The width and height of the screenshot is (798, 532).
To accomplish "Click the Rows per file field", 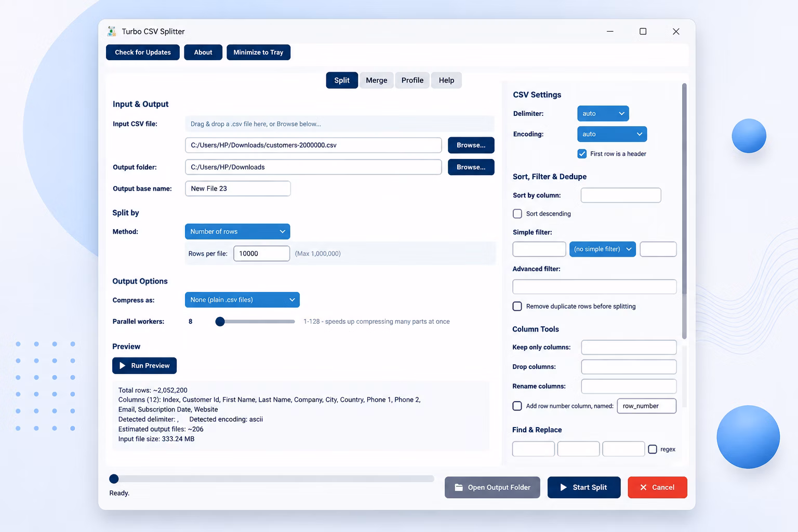I will coord(262,254).
